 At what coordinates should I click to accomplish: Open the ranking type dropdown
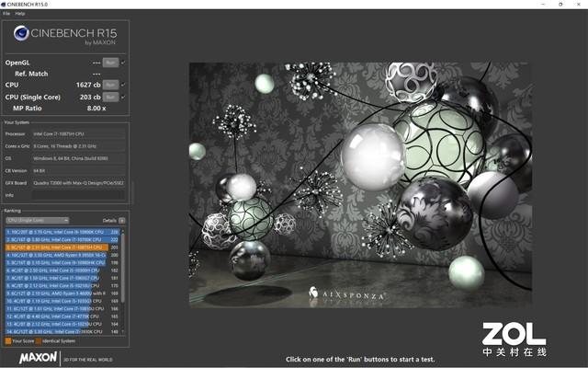(38, 221)
